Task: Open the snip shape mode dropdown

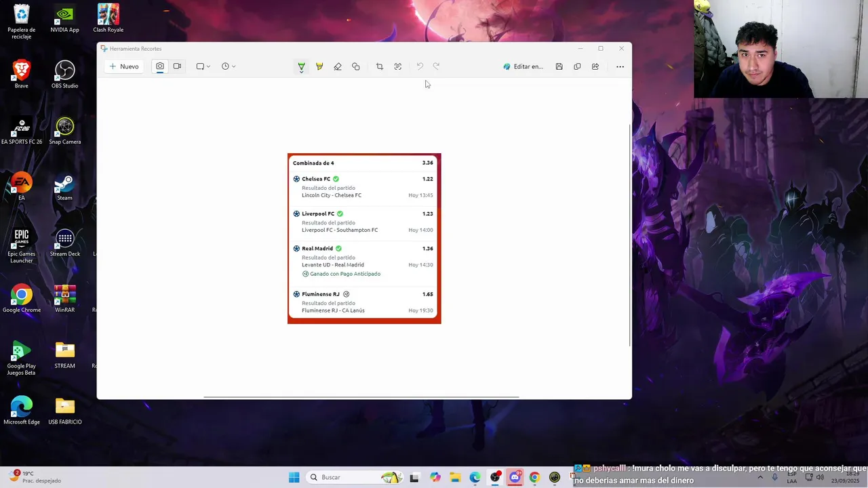Action: click(203, 66)
